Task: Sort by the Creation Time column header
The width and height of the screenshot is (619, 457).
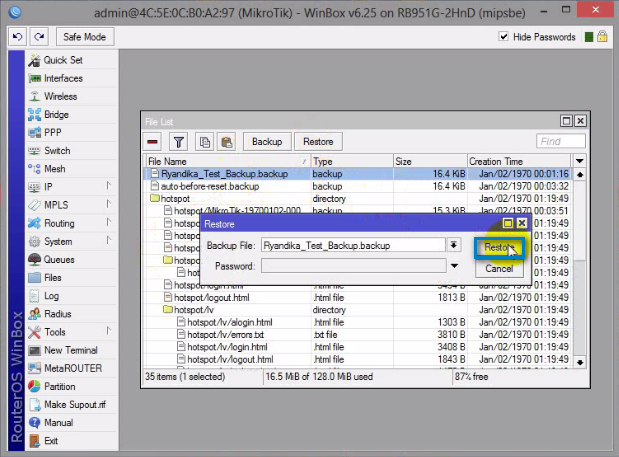Action: point(519,161)
